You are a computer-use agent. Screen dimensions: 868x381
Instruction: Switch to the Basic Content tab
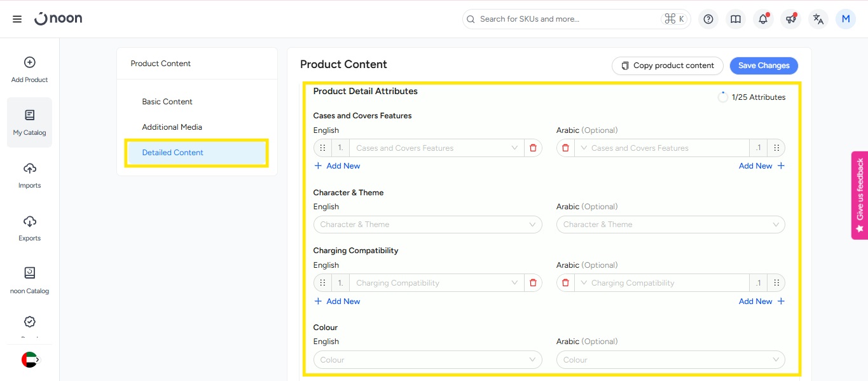pyautogui.click(x=167, y=102)
